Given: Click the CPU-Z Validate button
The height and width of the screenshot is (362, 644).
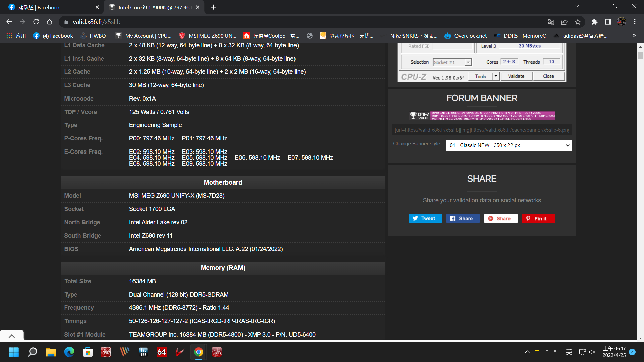Looking at the screenshot, I should (x=516, y=76).
